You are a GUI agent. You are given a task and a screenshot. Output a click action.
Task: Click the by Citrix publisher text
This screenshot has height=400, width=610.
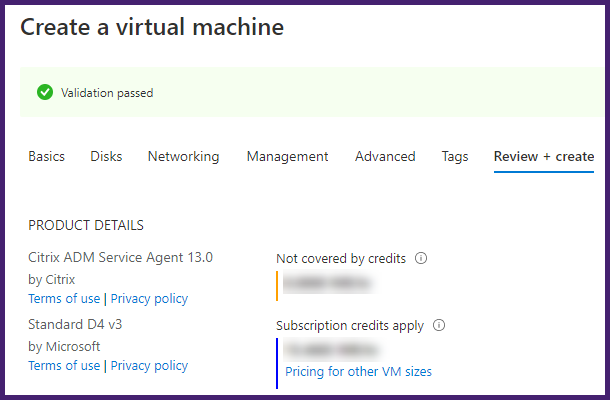[x=52, y=279]
